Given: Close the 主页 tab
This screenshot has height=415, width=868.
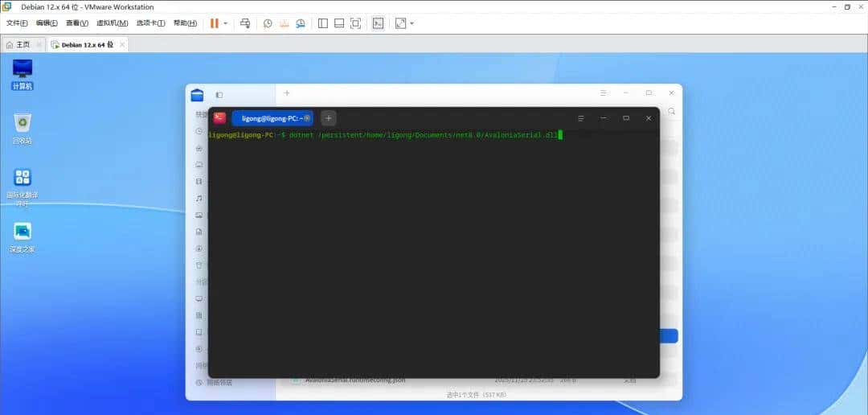Looking at the screenshot, I should (x=39, y=45).
